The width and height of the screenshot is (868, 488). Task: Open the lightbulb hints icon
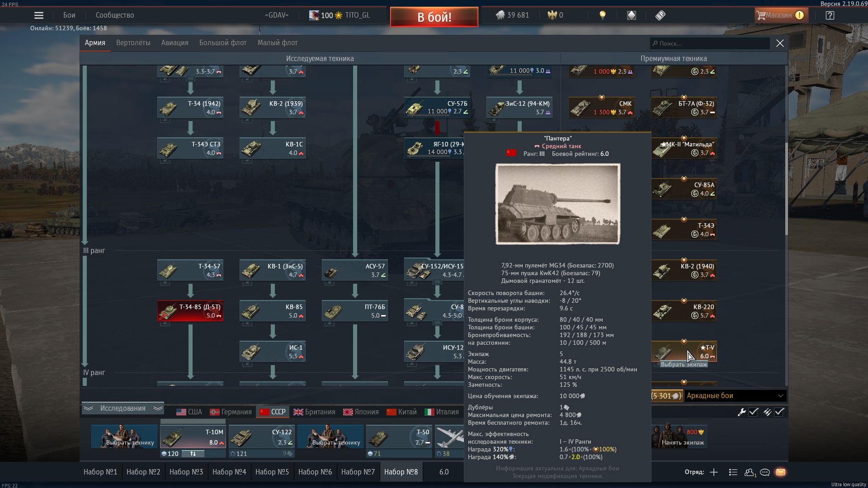click(x=602, y=15)
